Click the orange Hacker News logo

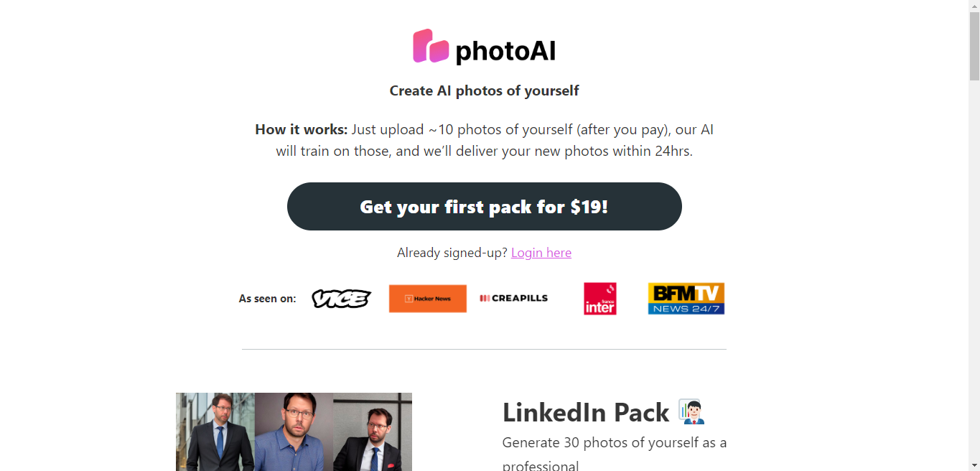[x=428, y=299]
